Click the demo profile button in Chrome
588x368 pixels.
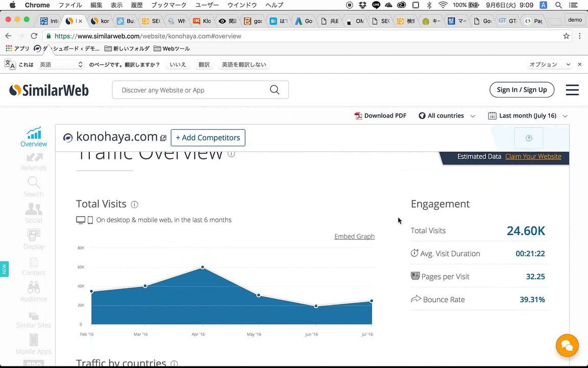(x=575, y=20)
